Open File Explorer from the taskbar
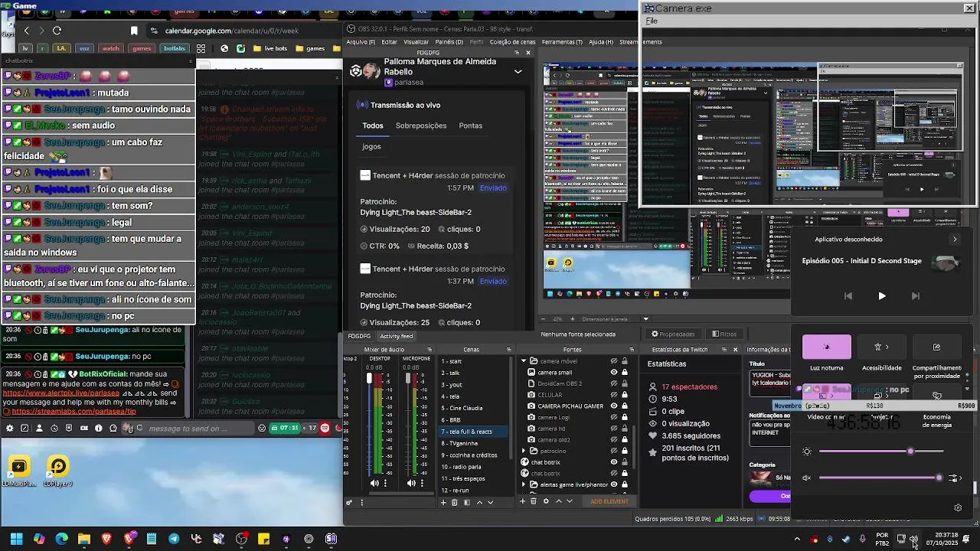 [84, 539]
